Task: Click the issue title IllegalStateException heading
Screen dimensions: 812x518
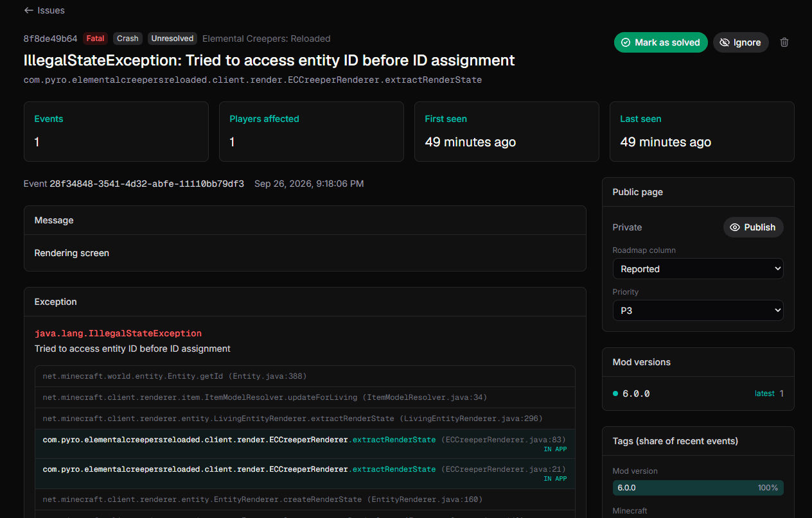Action: 269,60
